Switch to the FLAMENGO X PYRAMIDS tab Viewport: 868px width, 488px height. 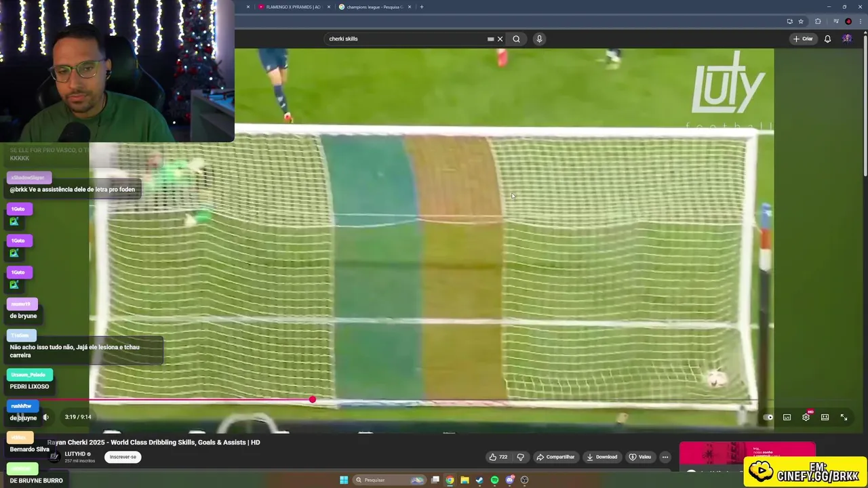click(294, 7)
